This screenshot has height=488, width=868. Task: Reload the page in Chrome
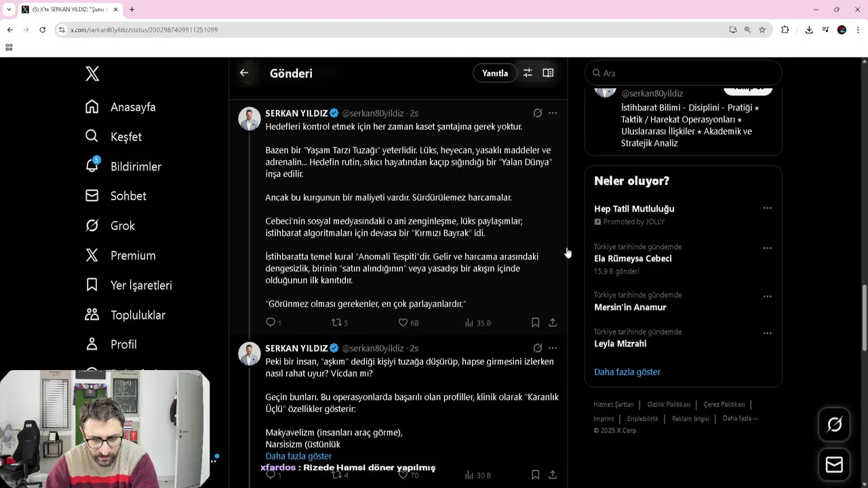tap(42, 30)
